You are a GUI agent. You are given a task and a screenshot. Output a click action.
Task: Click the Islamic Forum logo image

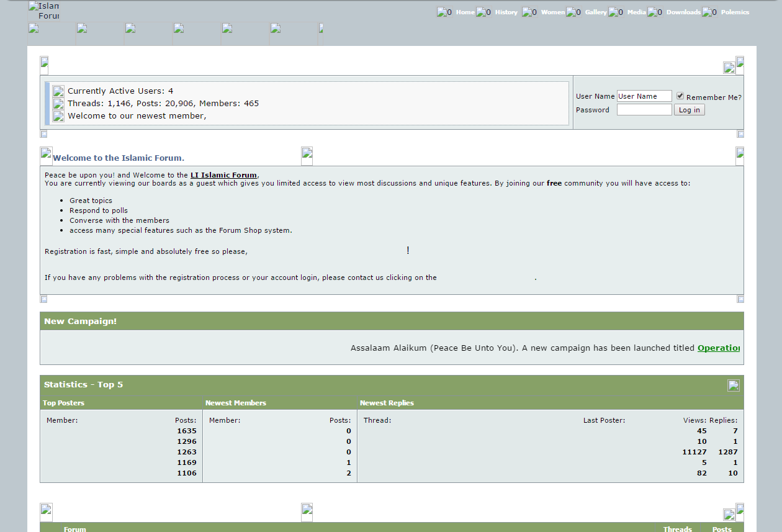[x=43, y=11]
